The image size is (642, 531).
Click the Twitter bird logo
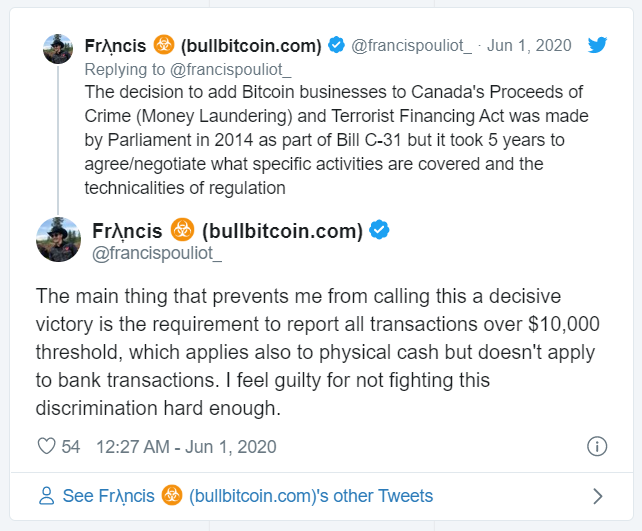pyautogui.click(x=598, y=46)
